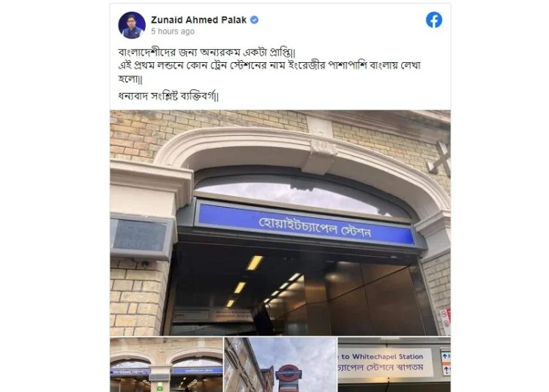This screenshot has width=549, height=392.
Task: Click the first line of the Bengali post
Action: (207, 53)
